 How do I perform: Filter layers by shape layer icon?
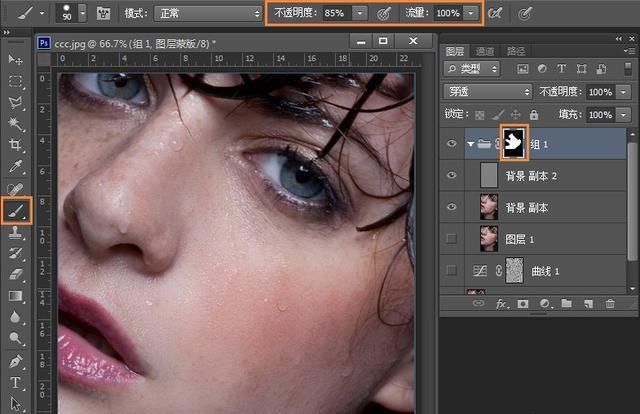click(x=581, y=69)
